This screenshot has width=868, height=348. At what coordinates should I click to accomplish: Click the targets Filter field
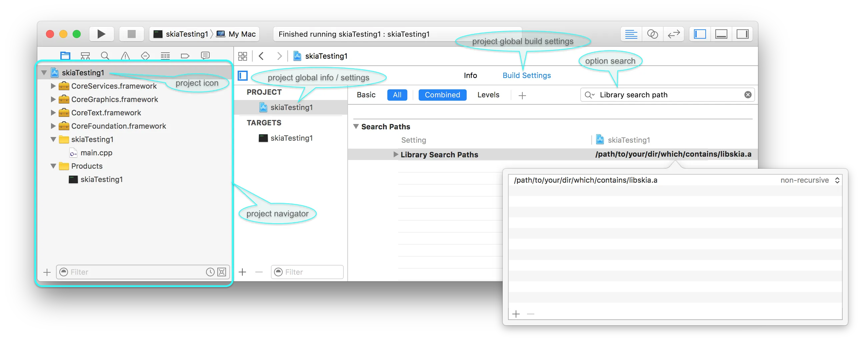pyautogui.click(x=307, y=272)
